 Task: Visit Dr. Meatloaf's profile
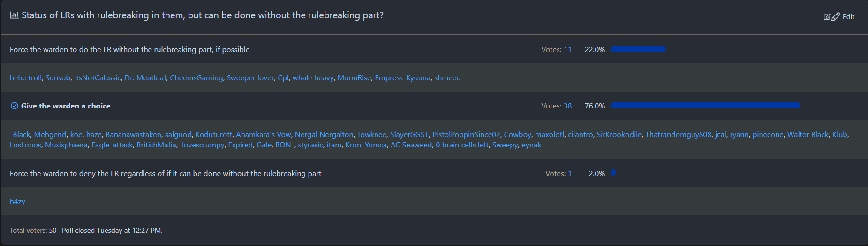145,78
